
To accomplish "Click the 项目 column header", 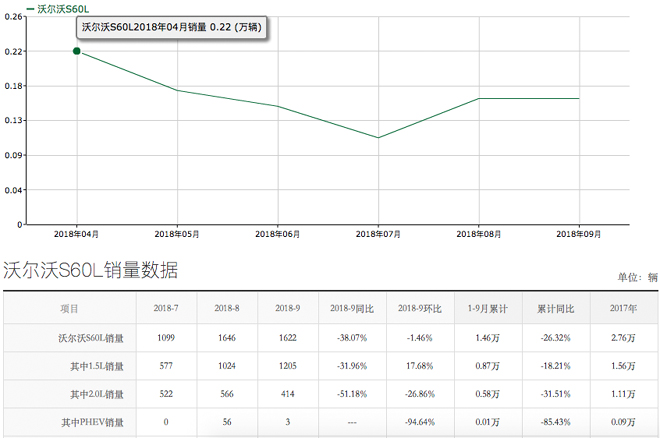I will (x=69, y=309).
